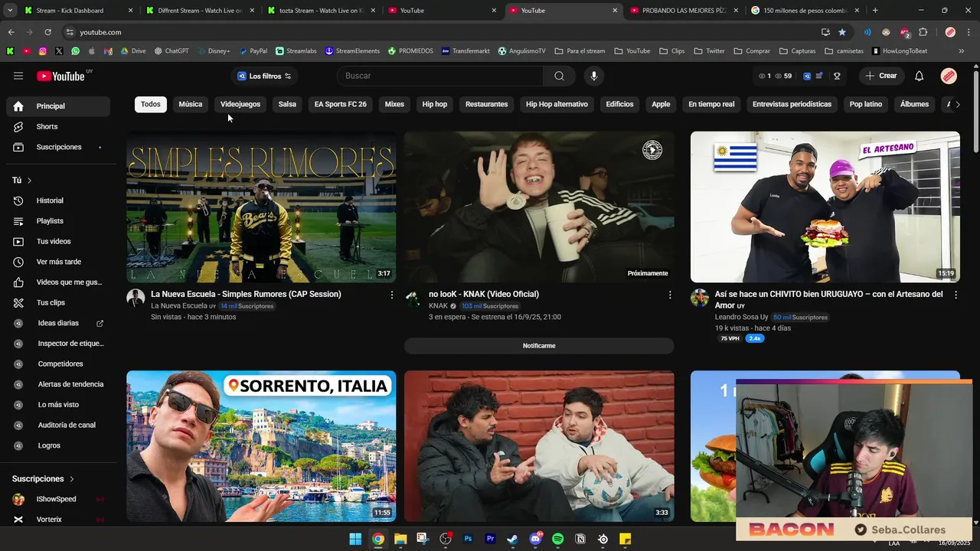Show more filter chips with the arrow
The width and height of the screenshot is (980, 551).
957,105
